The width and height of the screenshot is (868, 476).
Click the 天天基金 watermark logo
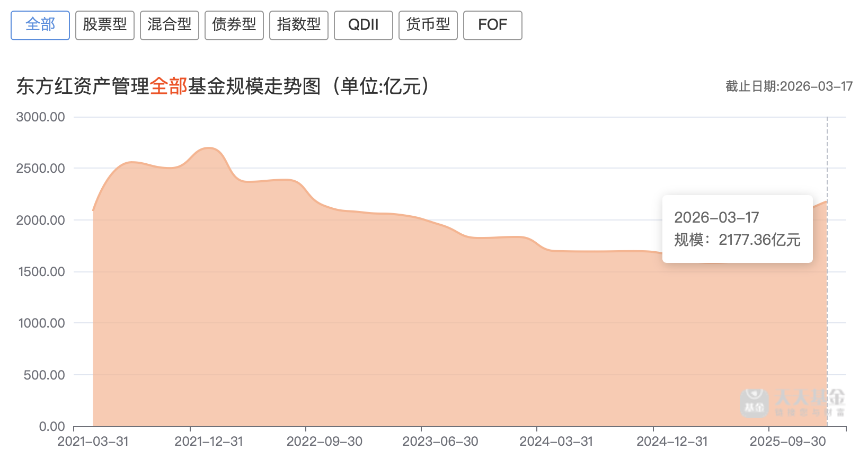pos(792,403)
